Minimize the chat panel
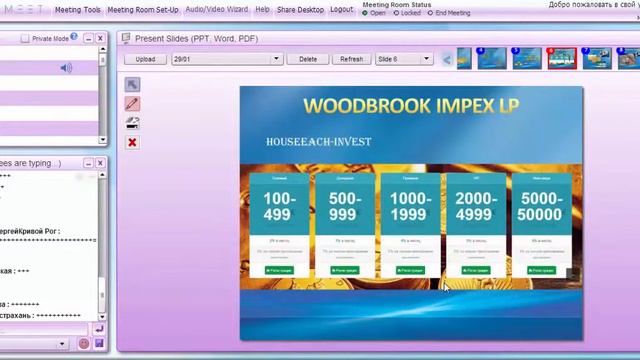Image resolution: width=640 pixels, height=360 pixels. pyautogui.click(x=89, y=163)
